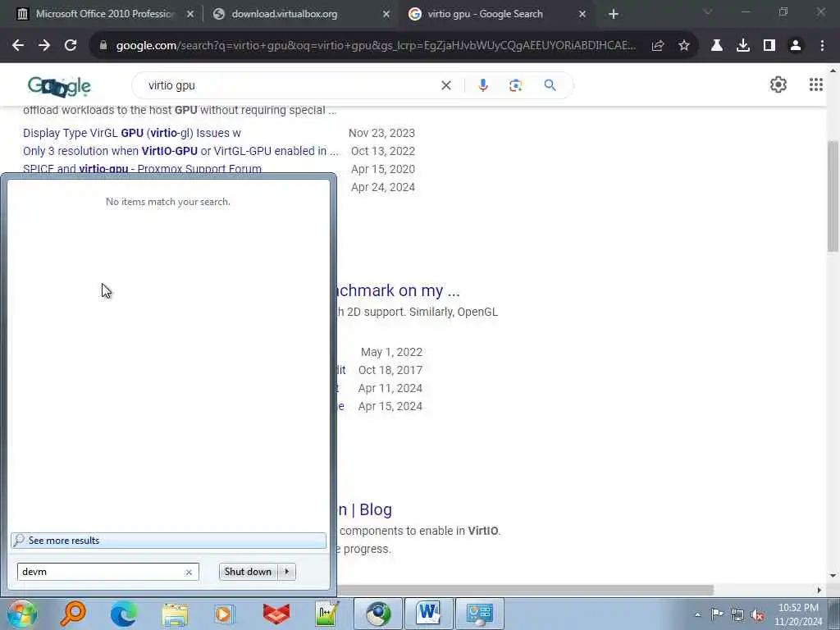Click the page vertical scrollbar thumb

tap(833, 196)
